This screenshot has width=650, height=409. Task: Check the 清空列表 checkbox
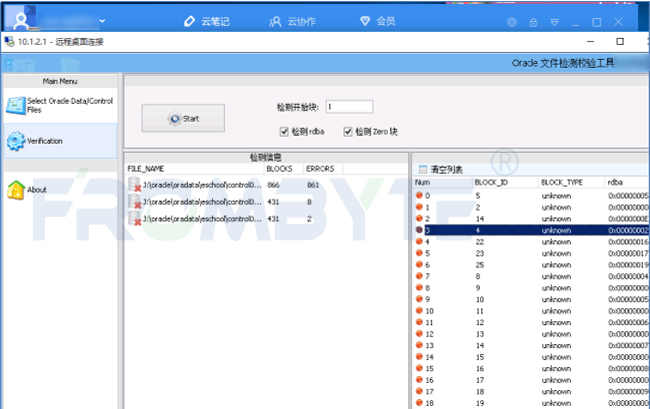pos(423,169)
